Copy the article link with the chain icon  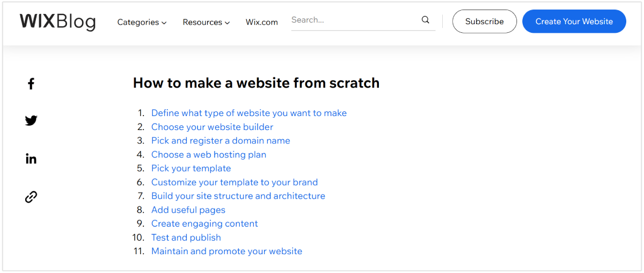click(x=31, y=197)
